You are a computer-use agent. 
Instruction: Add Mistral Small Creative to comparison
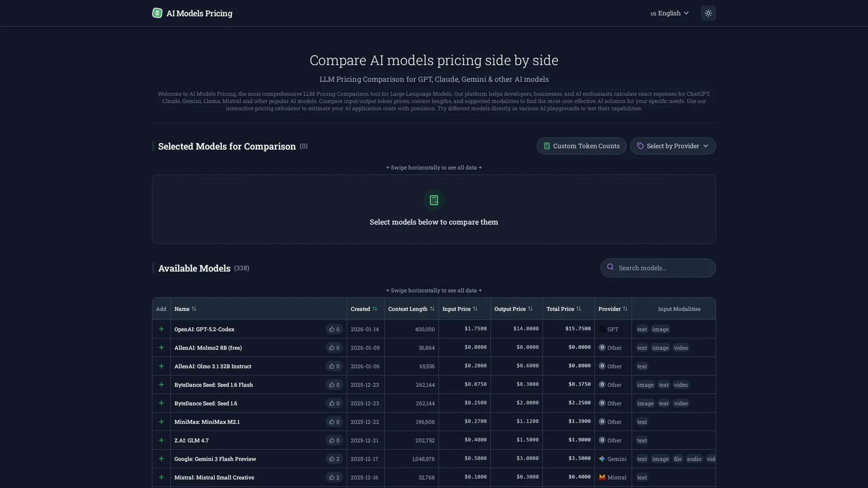(161, 477)
